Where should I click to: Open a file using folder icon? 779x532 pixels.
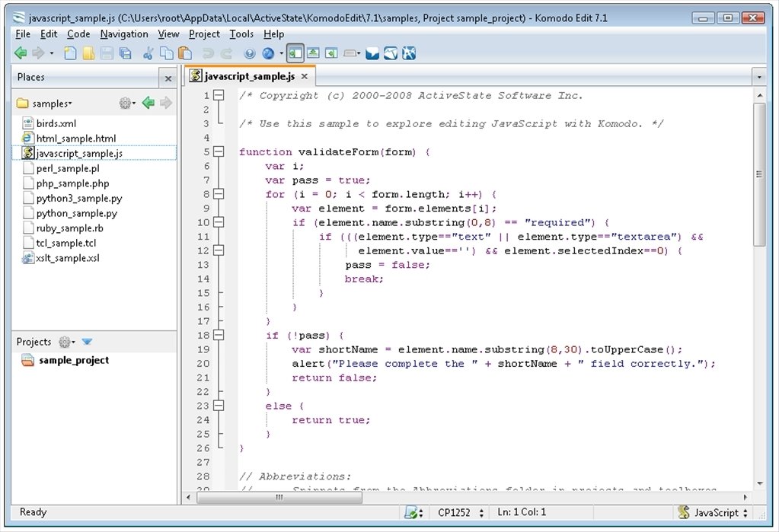(88, 53)
